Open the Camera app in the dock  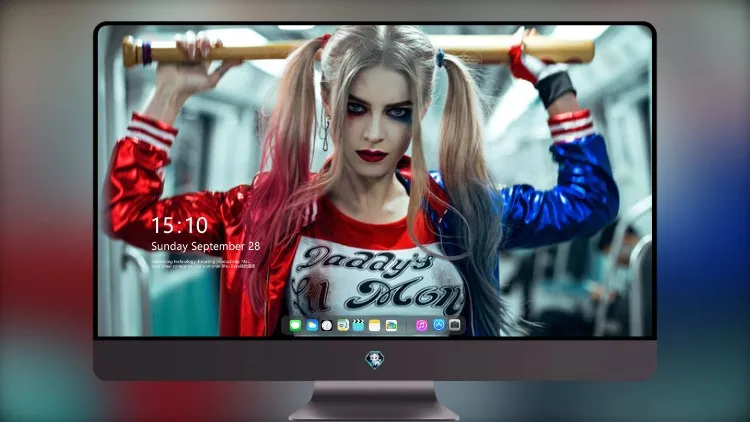[x=455, y=325]
